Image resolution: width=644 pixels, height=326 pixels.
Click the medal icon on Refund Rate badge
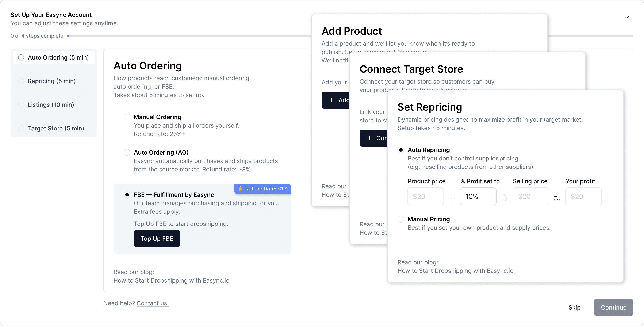(240, 188)
